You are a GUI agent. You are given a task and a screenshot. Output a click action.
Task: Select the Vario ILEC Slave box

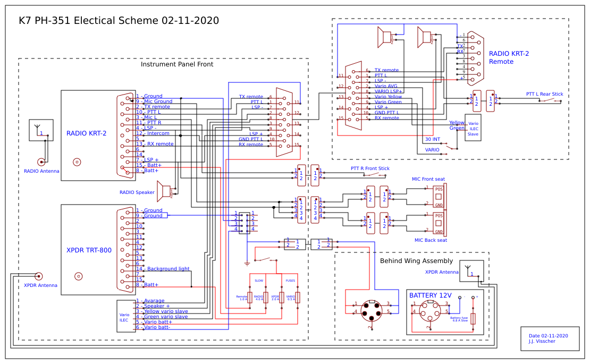point(473,128)
